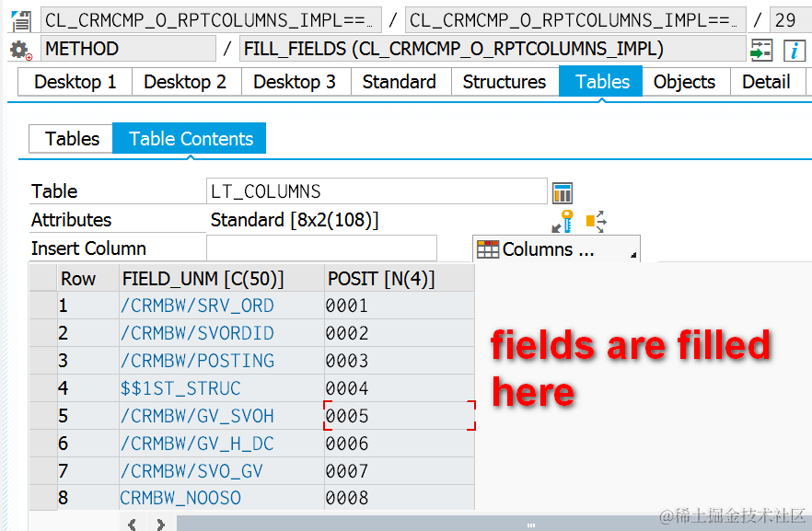The height and width of the screenshot is (531, 812).
Task: Click the select-all corner cell of table
Action: 43,279
